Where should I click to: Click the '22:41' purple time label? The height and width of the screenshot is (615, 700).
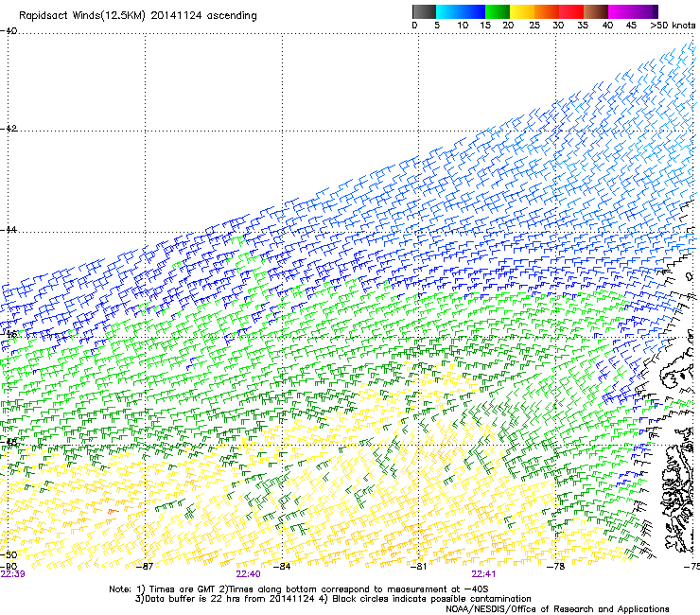[x=483, y=574]
